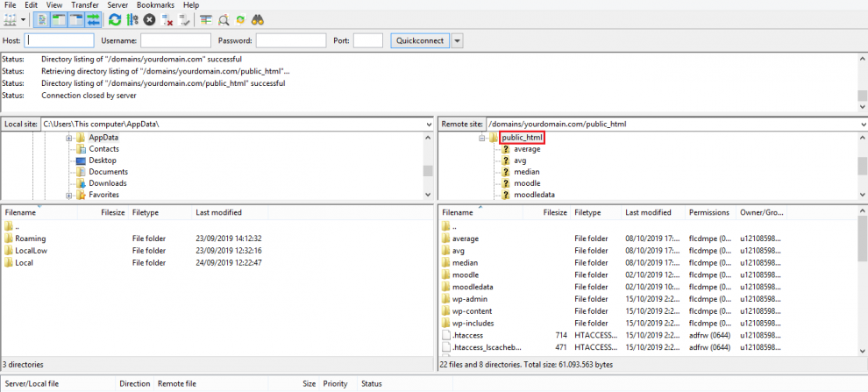The width and height of the screenshot is (868, 392).
Task: Sort local files by Last modified column
Action: pos(230,212)
